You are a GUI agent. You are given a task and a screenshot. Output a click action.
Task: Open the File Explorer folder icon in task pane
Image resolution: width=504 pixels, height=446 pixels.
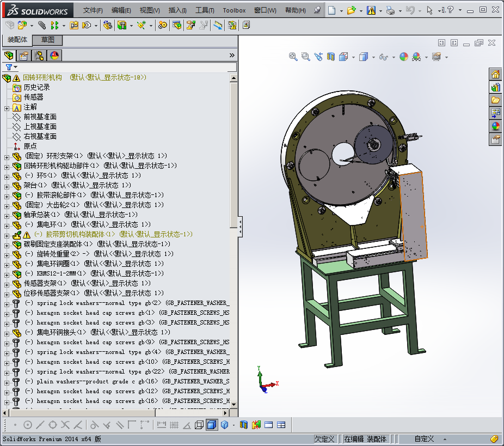pos(496,100)
